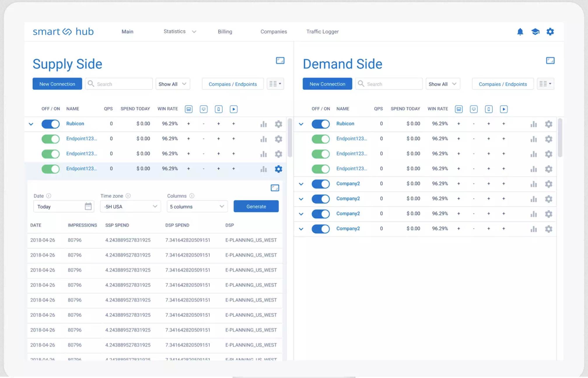The height and width of the screenshot is (378, 588).
Task: Click the info icon next to Columns
Action: tap(192, 196)
